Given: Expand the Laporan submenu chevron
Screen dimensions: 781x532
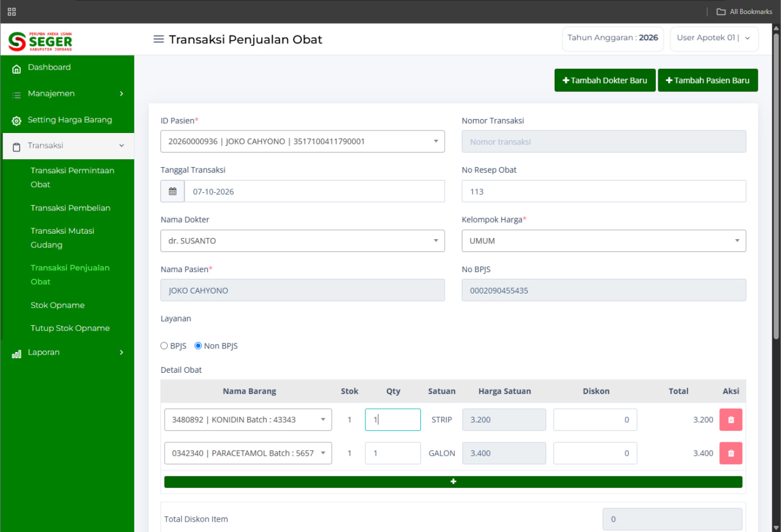Looking at the screenshot, I should pyautogui.click(x=121, y=353).
